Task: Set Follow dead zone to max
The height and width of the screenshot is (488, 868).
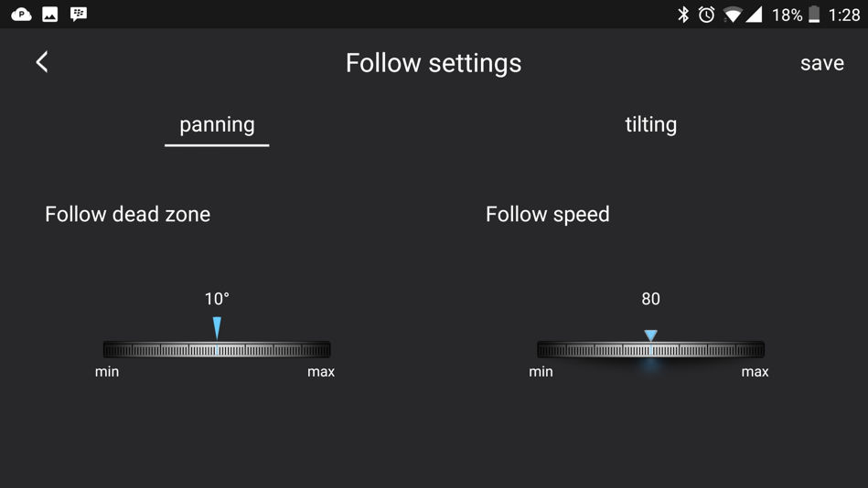Action: point(321,372)
